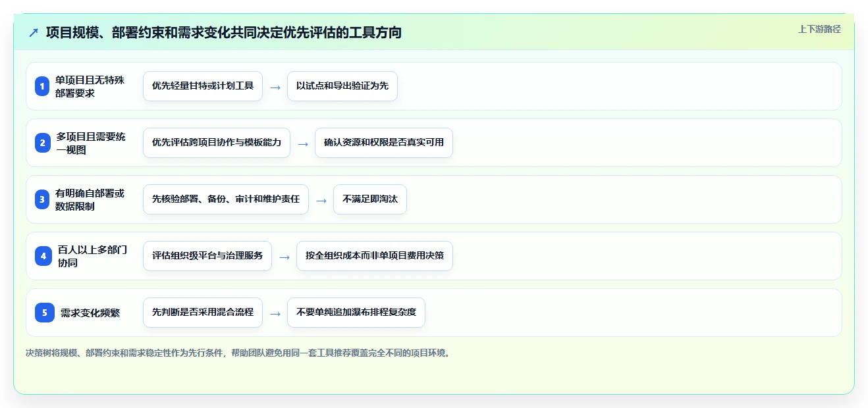The height and width of the screenshot is (408, 868).
Task: Click the 评估组织级平台与治理服务 box
Action: pyautogui.click(x=207, y=256)
